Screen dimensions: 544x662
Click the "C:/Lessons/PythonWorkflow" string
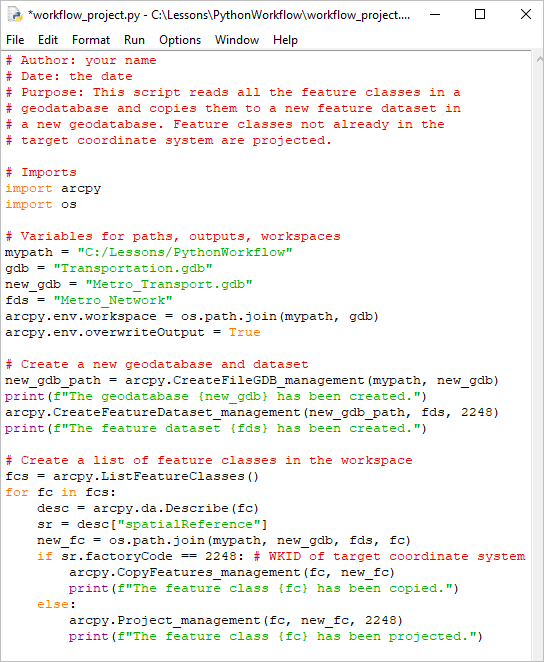[185, 252]
